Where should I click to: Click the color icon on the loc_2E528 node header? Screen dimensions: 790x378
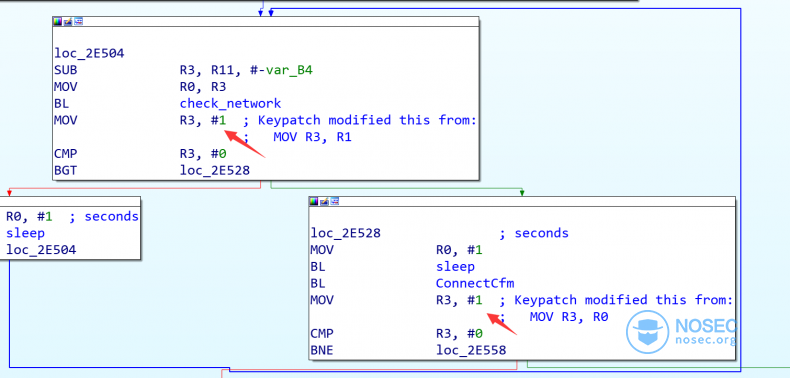[x=314, y=202]
